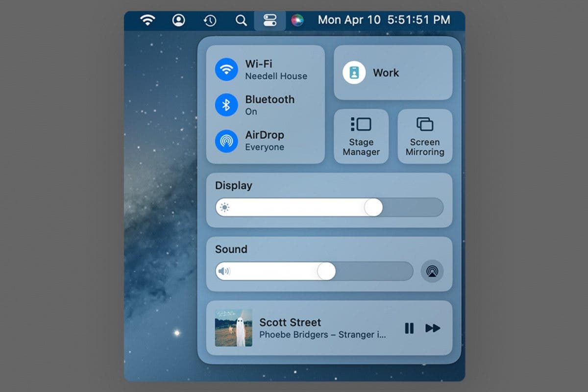Adjust the display brightness slider
Screen dimensions: 588x392
pyautogui.click(x=373, y=208)
